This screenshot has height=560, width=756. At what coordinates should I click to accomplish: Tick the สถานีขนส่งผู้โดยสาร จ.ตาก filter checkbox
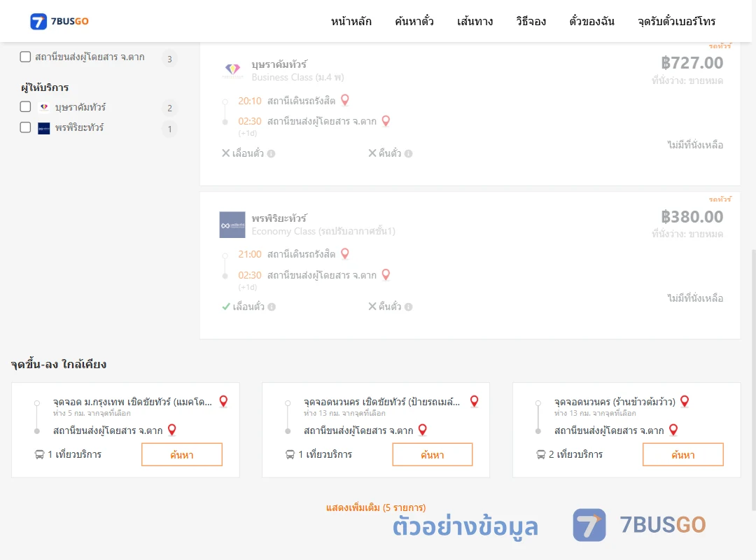click(x=25, y=57)
